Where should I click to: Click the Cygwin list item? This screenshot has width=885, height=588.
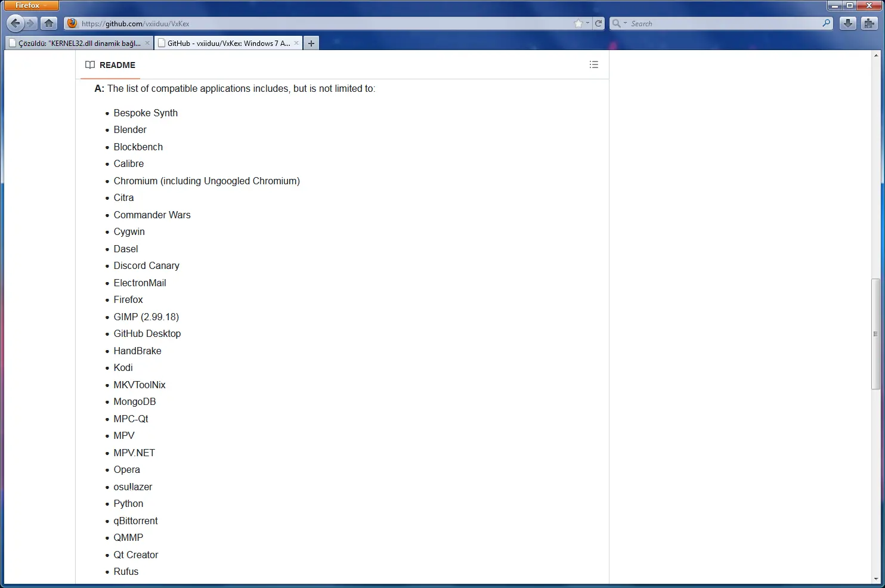point(129,231)
